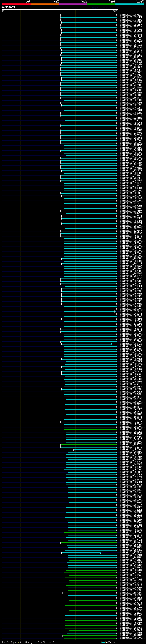Screen dimensions: 146x644
Task: Select hit label UniRef100_A6YMS4
Action: point(131,359)
